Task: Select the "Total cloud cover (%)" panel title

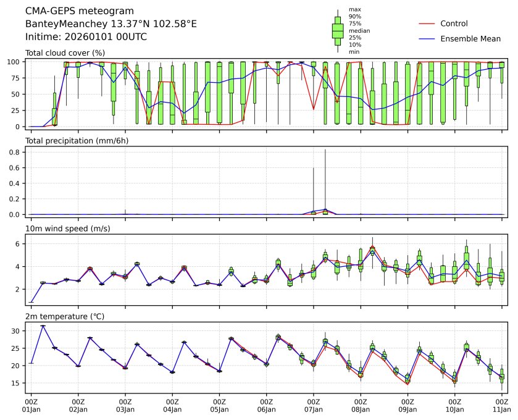Action: tap(65, 52)
